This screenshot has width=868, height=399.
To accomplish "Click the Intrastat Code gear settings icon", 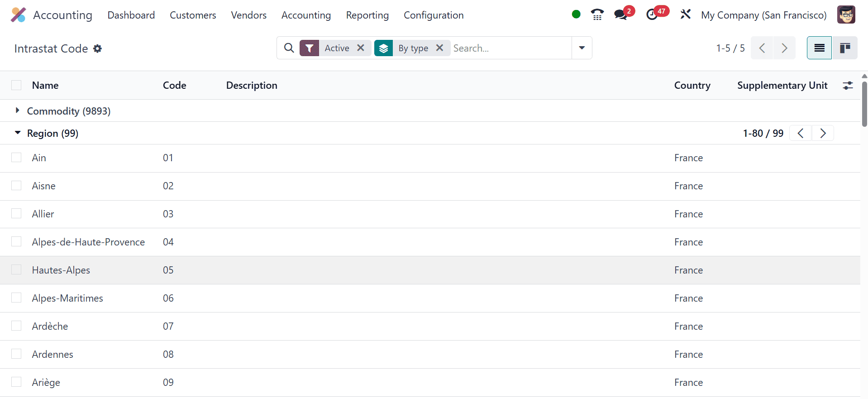I will click(97, 48).
